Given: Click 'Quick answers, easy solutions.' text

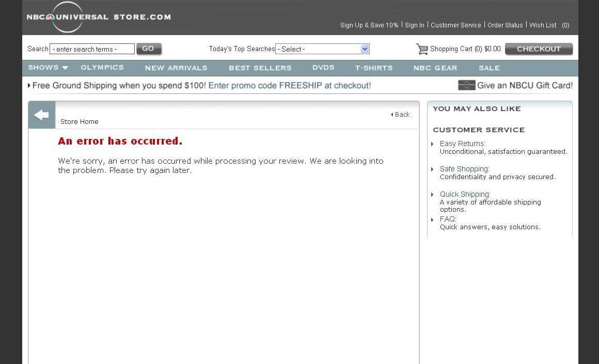Looking at the screenshot, I should (x=490, y=227).
